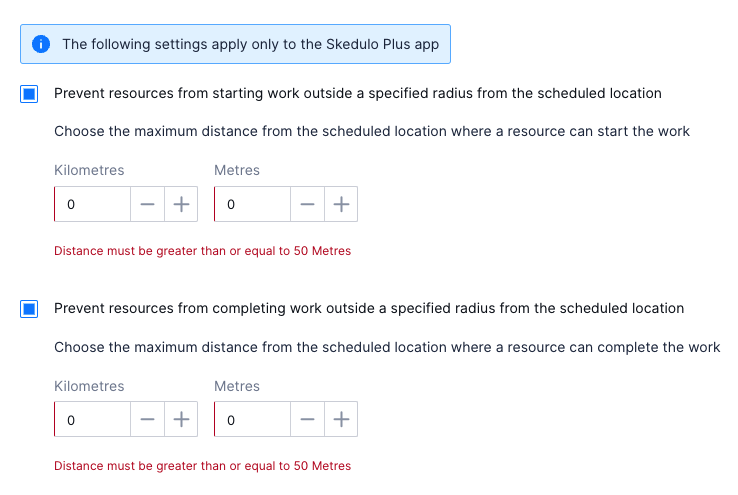Click the Metres label above the start work field
Viewport: 738px width, 495px height.
pyautogui.click(x=237, y=171)
